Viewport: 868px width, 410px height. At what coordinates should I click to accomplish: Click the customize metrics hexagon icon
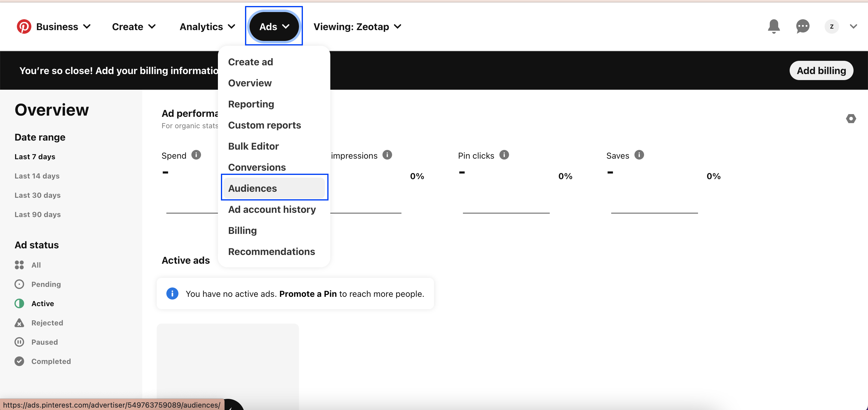point(851,119)
